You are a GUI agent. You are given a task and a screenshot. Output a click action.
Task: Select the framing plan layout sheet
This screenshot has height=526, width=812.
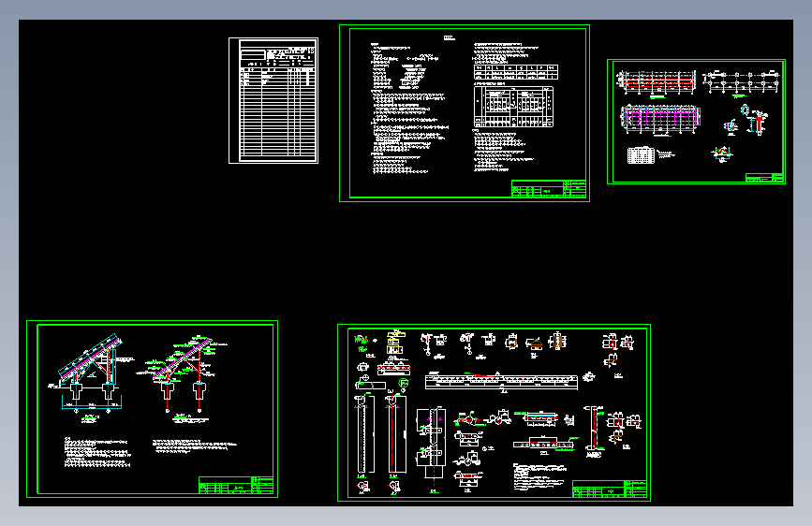click(x=696, y=122)
